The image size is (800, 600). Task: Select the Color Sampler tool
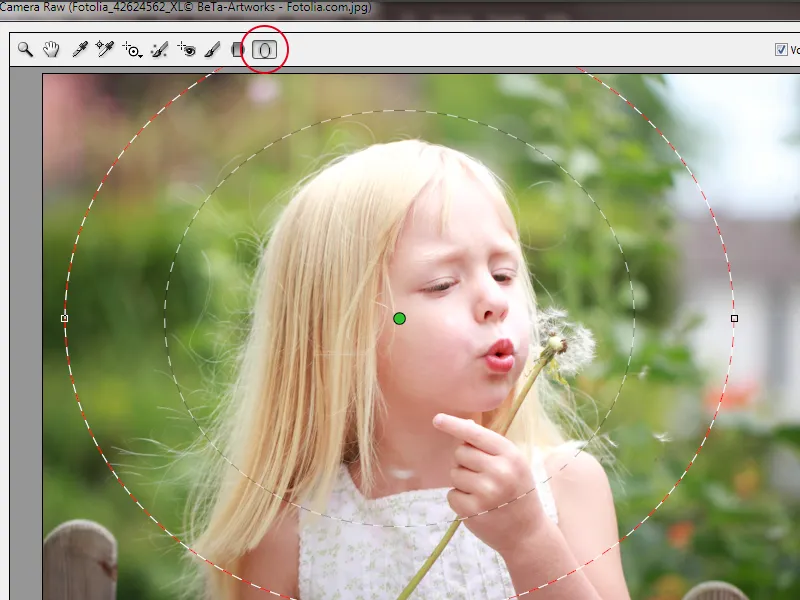tap(105, 49)
